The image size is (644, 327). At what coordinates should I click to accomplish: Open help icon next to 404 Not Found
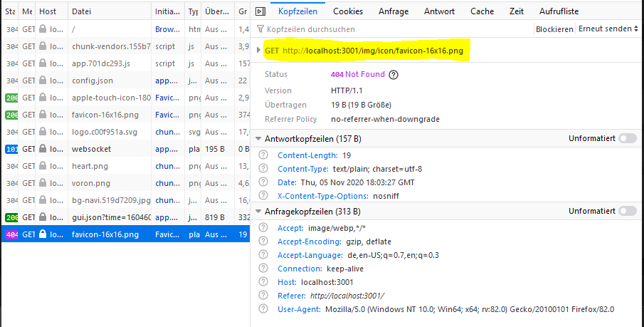pos(394,75)
